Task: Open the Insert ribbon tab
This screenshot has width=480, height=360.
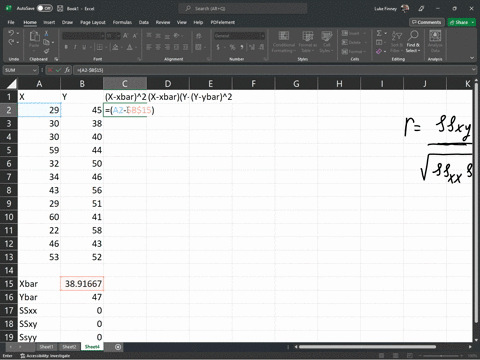Action: pos(49,22)
